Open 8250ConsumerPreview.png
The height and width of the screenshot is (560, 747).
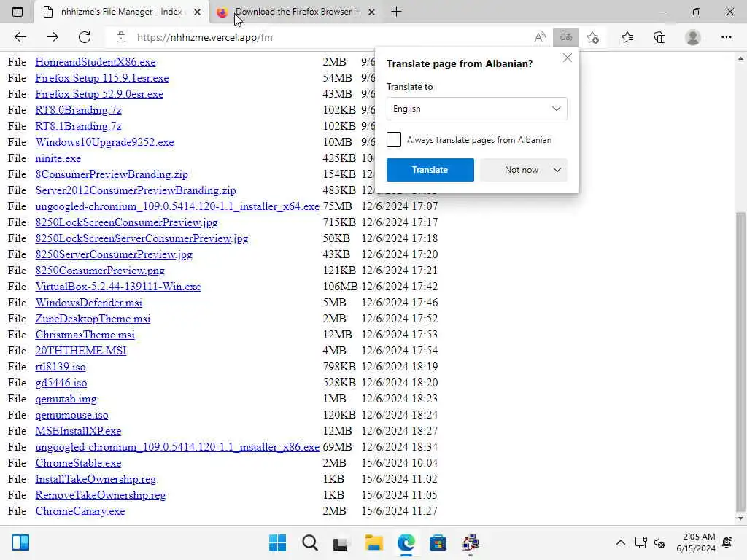pos(100,271)
